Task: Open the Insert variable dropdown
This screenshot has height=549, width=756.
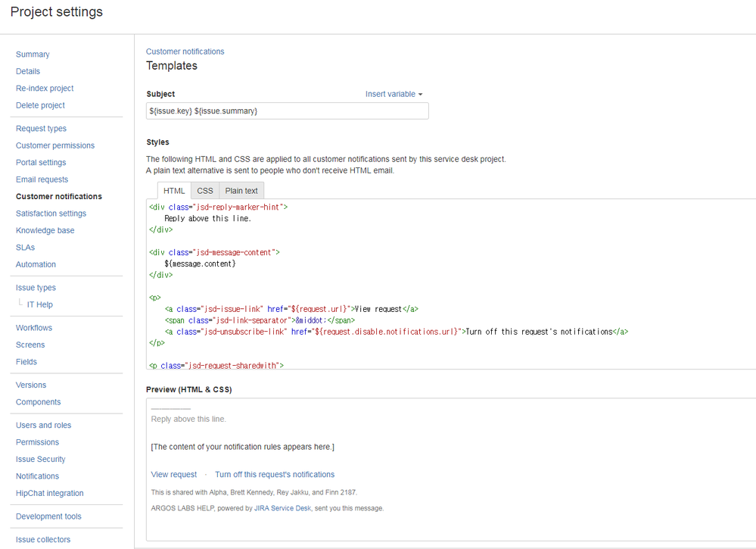Action: (x=394, y=94)
